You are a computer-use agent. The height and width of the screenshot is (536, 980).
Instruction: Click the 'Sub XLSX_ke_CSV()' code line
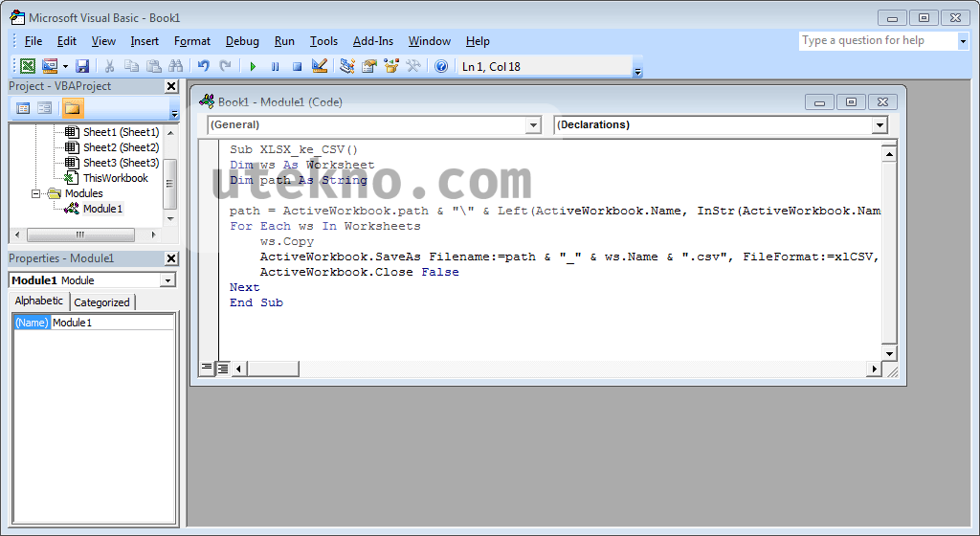coord(294,149)
